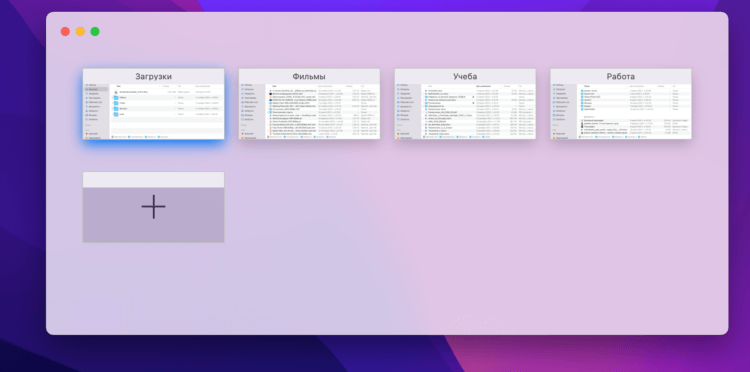Open the Фильмы tab thumbnail
This screenshot has width=750, height=372.
309,104
